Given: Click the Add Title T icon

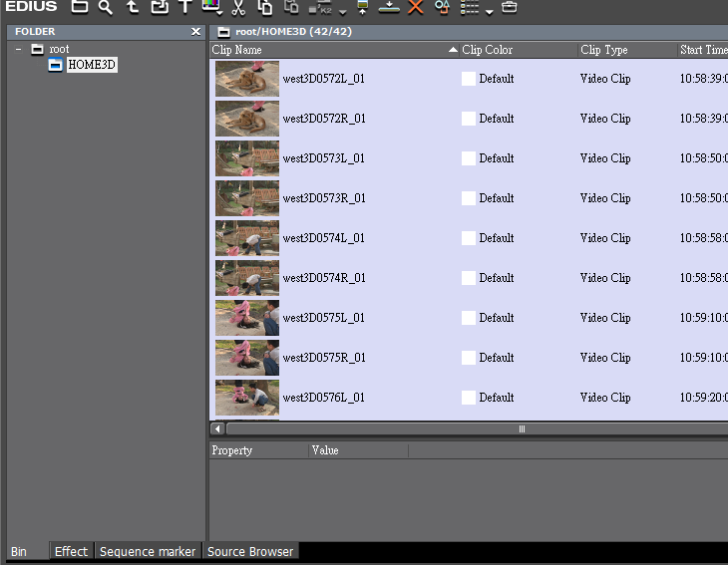Looking at the screenshot, I should click(x=185, y=7).
